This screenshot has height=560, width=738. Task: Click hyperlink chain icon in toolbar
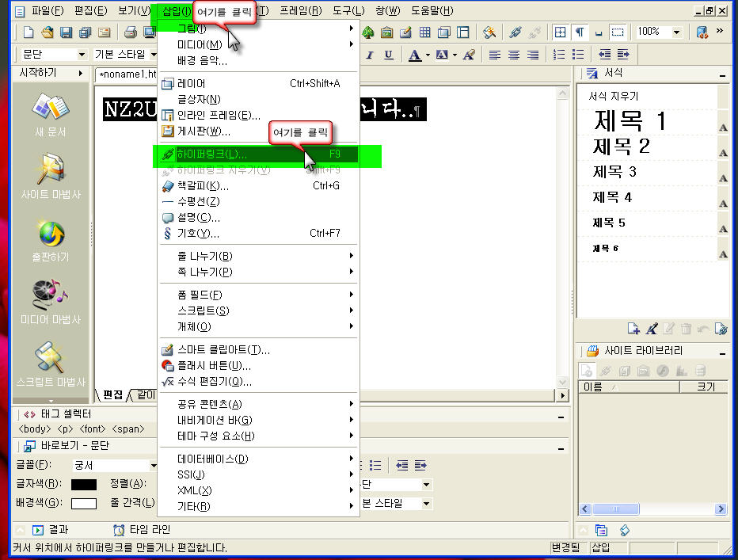(515, 32)
